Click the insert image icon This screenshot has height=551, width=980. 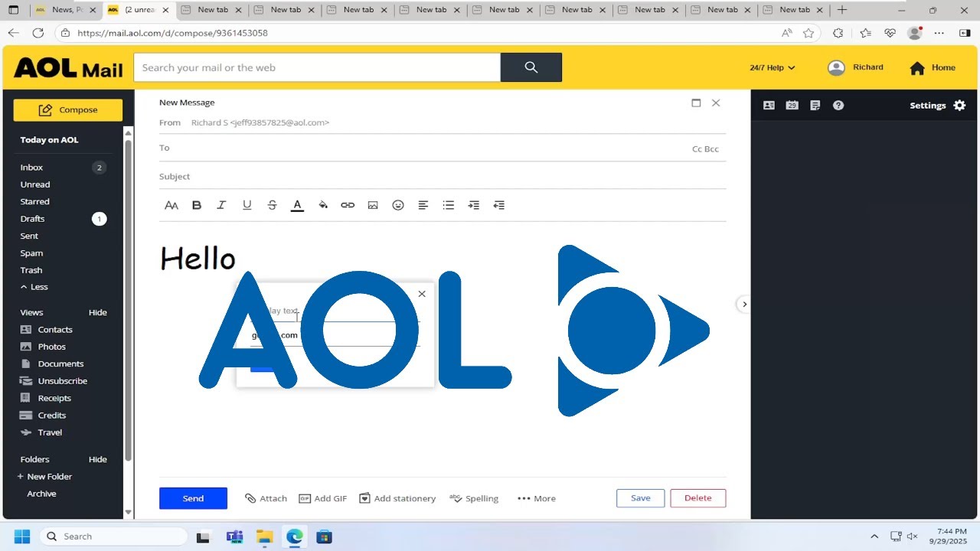coord(373,205)
